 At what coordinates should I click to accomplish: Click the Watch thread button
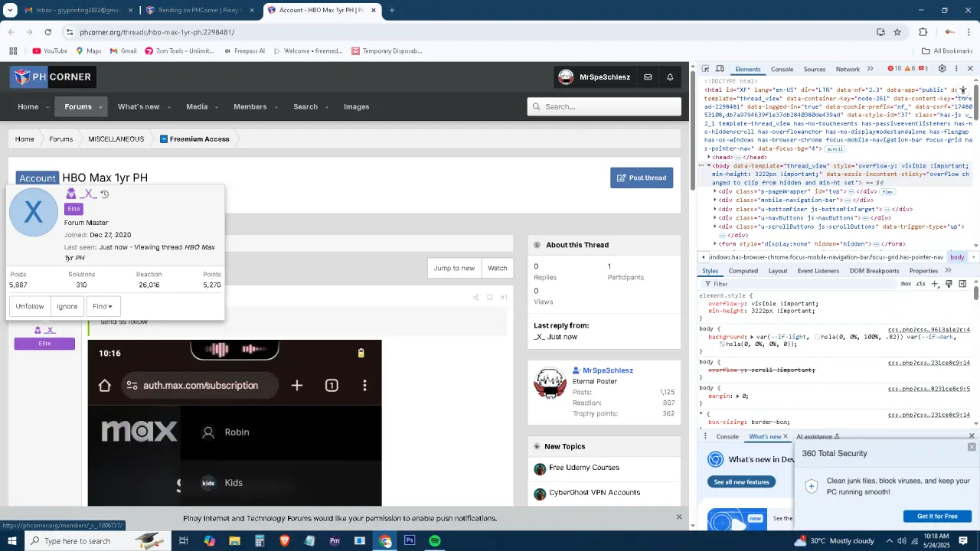(498, 268)
